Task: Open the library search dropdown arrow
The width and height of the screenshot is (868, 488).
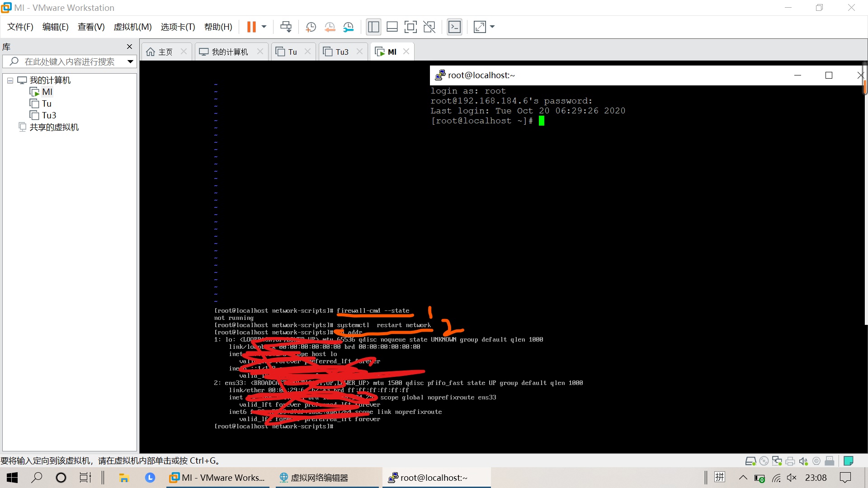Action: (130, 61)
